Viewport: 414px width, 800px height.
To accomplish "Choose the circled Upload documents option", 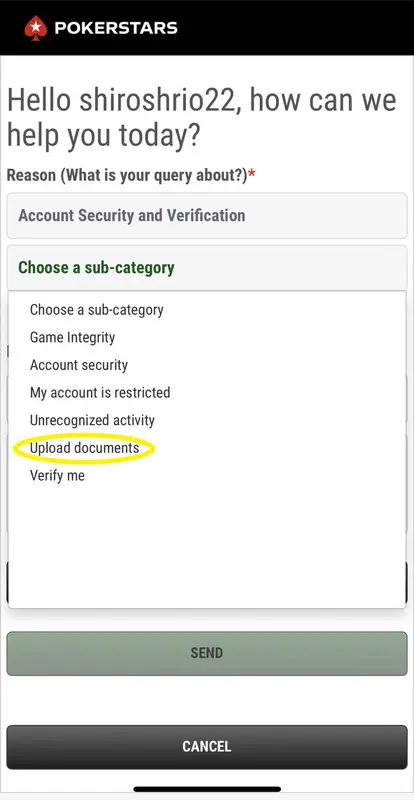I will click(85, 448).
